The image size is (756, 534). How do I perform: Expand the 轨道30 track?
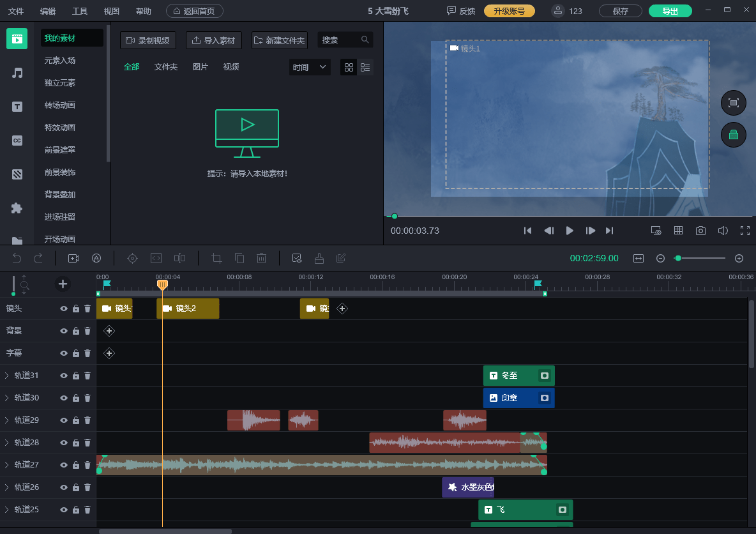click(7, 398)
